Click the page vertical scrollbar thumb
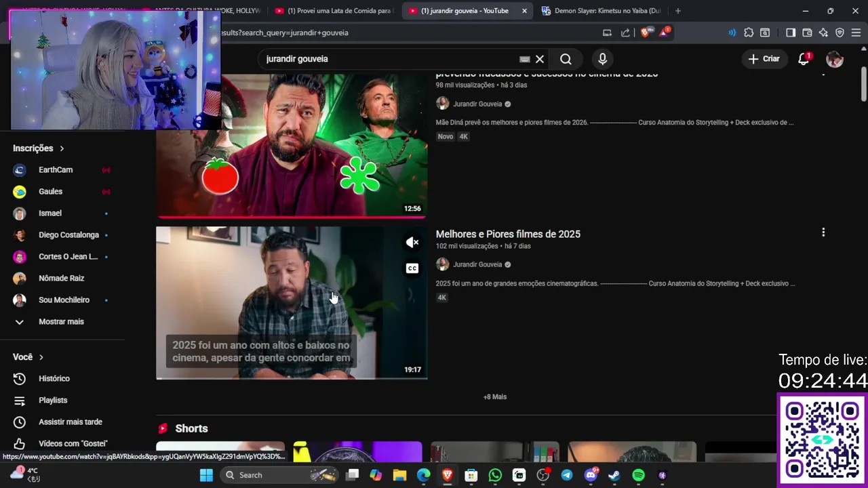Image resolution: width=868 pixels, height=488 pixels. [863, 85]
